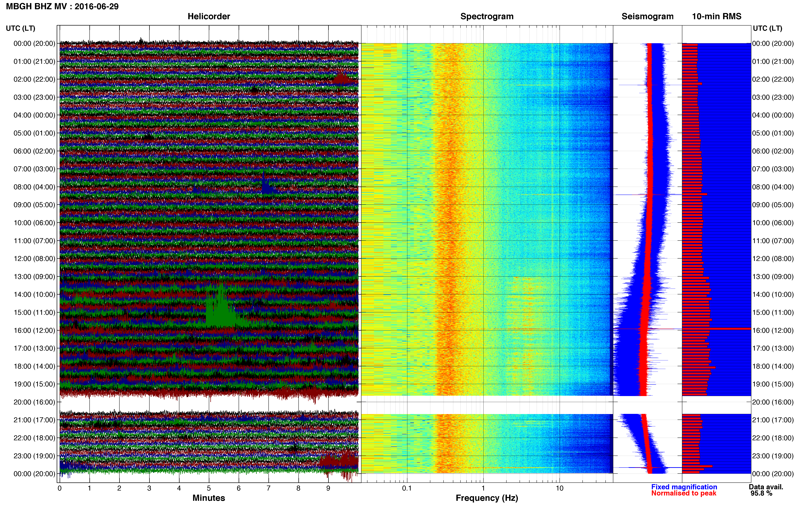Click the left 01:00 (21:00) time label
The image size is (812, 508).
tap(34, 62)
